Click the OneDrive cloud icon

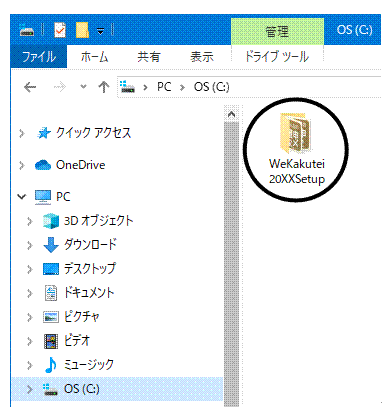pyautogui.click(x=43, y=165)
